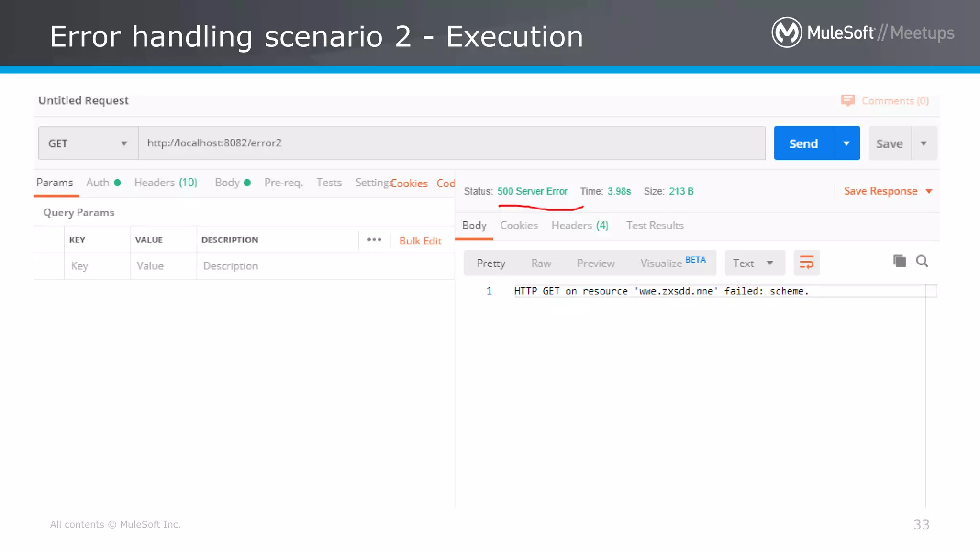Click the KEY column header

77,240
